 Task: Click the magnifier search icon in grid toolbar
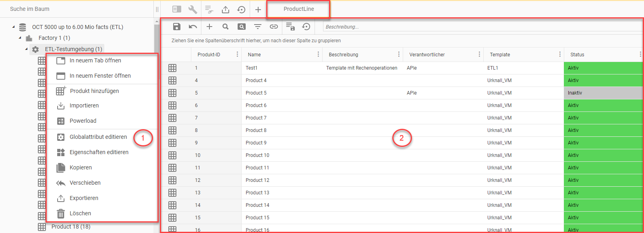coord(226,27)
